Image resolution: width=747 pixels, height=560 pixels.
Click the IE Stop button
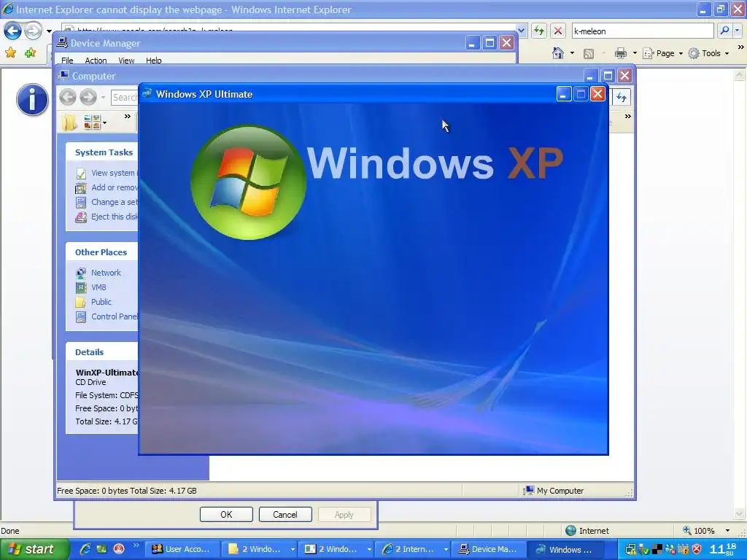[558, 31]
